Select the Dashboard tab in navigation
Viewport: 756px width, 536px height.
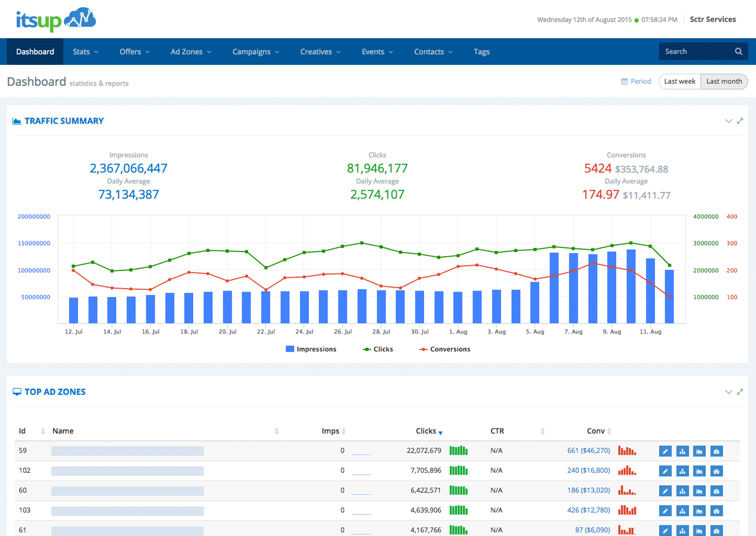[x=35, y=52]
